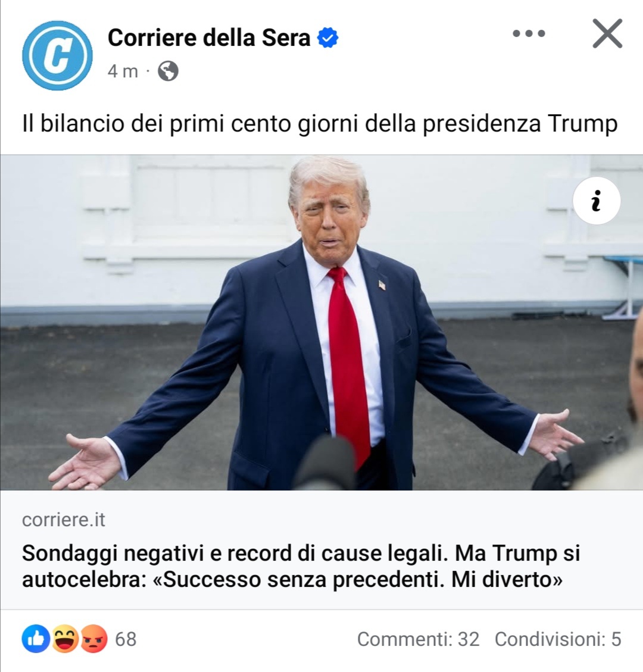Open the list of 68 reactions

(x=126, y=639)
